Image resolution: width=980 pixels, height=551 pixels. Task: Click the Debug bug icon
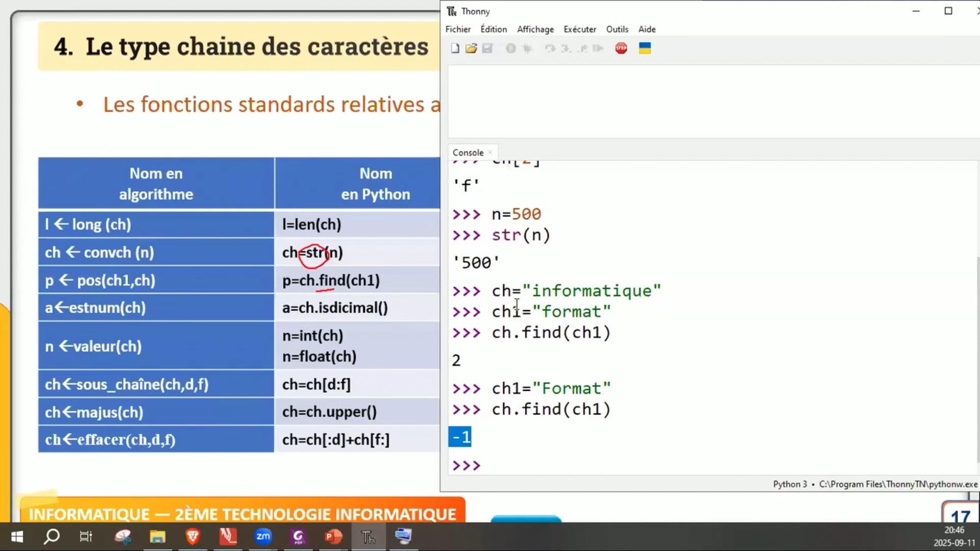tap(527, 48)
